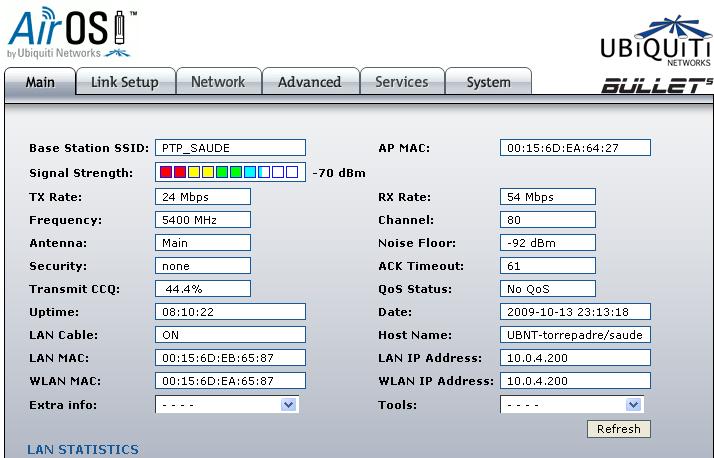Click the WLAN IP Address field value

click(575, 381)
